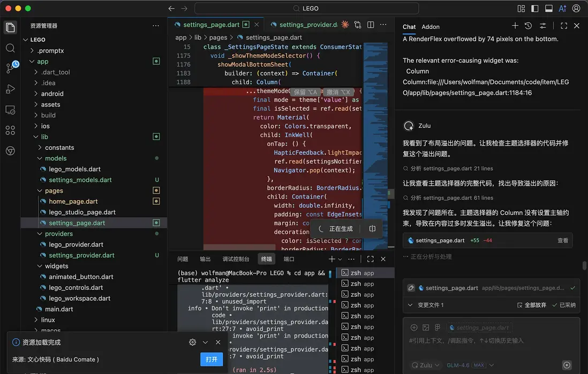Open the Extensions view in activity bar
This screenshot has width=588, height=374.
click(x=10, y=130)
